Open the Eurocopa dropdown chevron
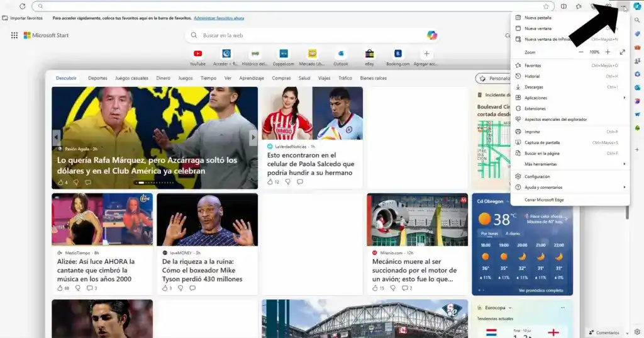This screenshot has height=338, width=644. point(510,308)
